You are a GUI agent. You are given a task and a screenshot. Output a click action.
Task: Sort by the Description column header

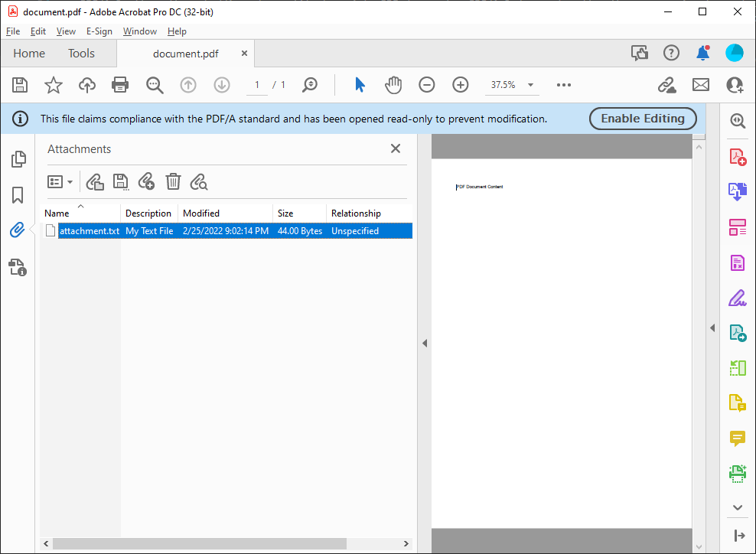click(x=148, y=213)
